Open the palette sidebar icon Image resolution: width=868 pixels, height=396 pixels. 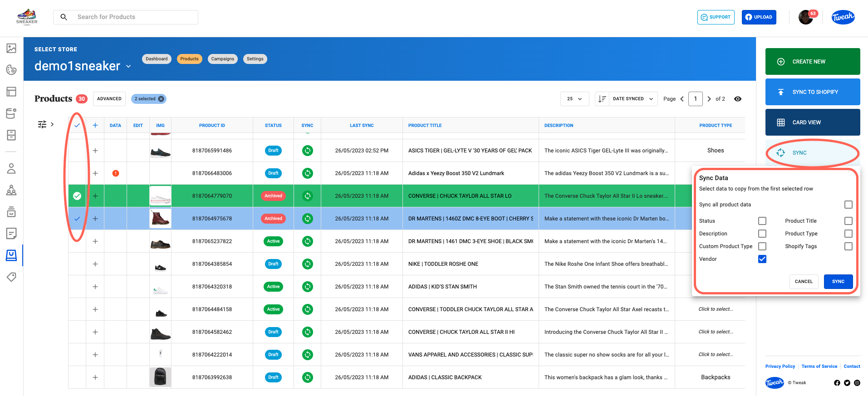(11, 70)
